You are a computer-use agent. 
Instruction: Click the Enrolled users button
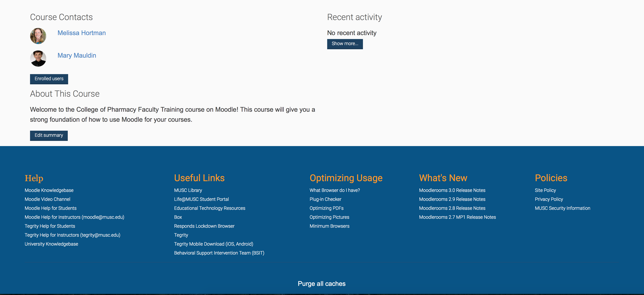tap(49, 79)
